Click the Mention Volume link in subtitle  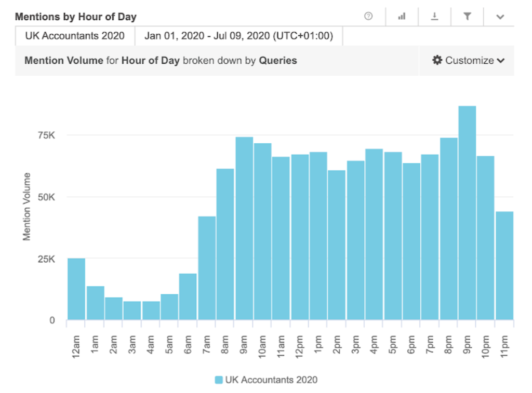point(64,60)
